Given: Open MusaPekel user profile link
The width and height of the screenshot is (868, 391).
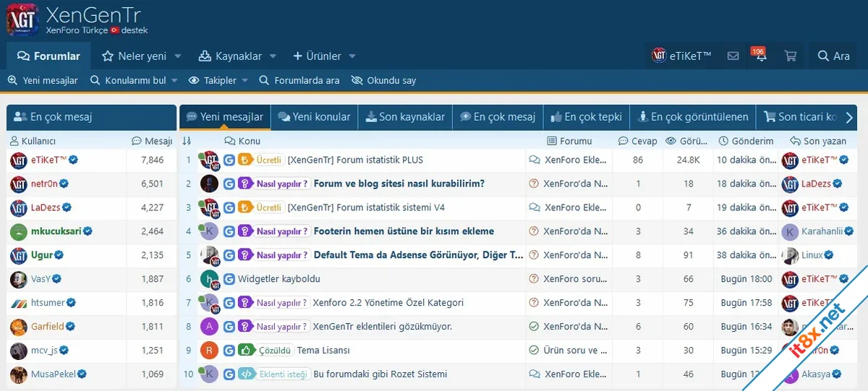Looking at the screenshot, I should point(54,374).
